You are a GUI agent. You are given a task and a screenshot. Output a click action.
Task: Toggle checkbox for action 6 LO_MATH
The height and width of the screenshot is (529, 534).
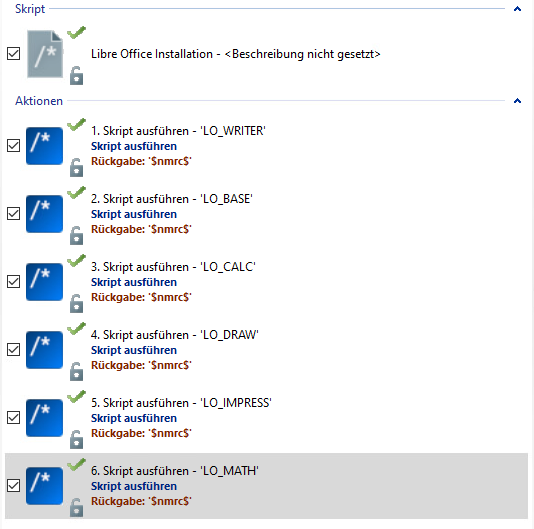pos(14,485)
